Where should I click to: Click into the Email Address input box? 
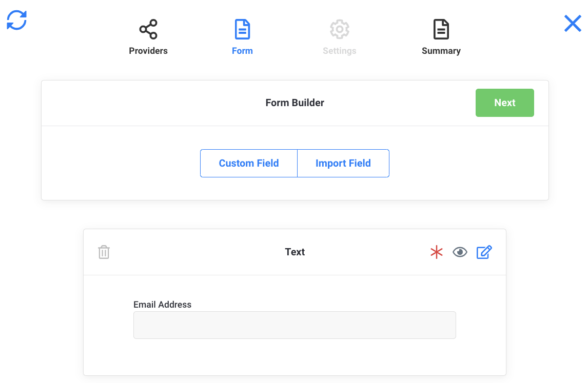(295, 325)
